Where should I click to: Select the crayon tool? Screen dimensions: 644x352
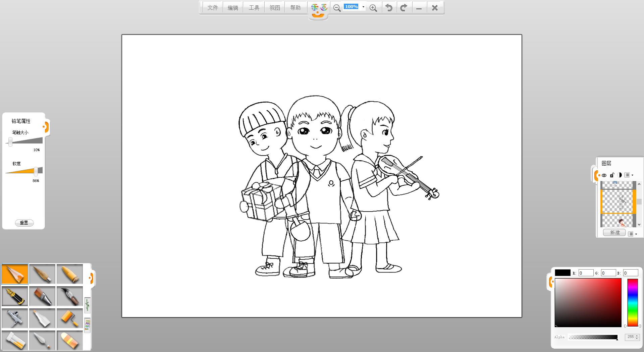[70, 274]
